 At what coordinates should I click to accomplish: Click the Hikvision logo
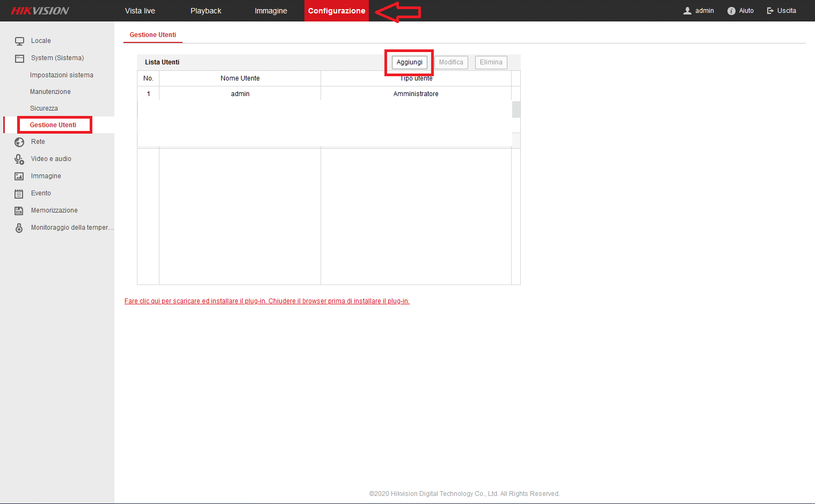click(40, 11)
